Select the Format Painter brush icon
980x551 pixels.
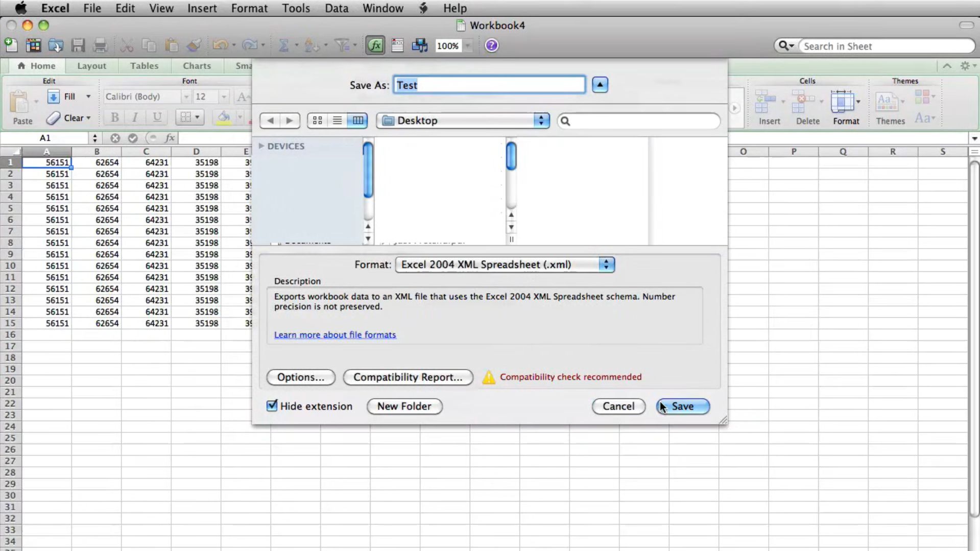click(194, 45)
